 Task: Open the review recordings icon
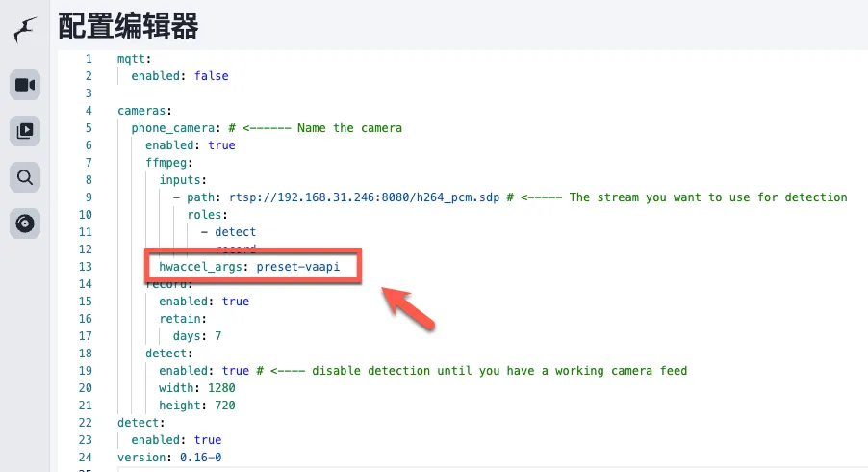26,130
